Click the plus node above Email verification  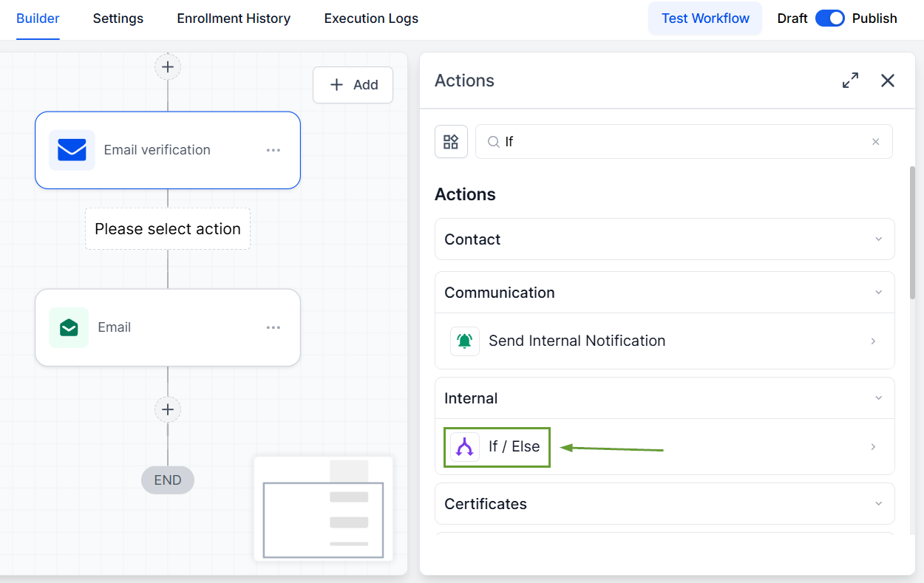coord(168,67)
